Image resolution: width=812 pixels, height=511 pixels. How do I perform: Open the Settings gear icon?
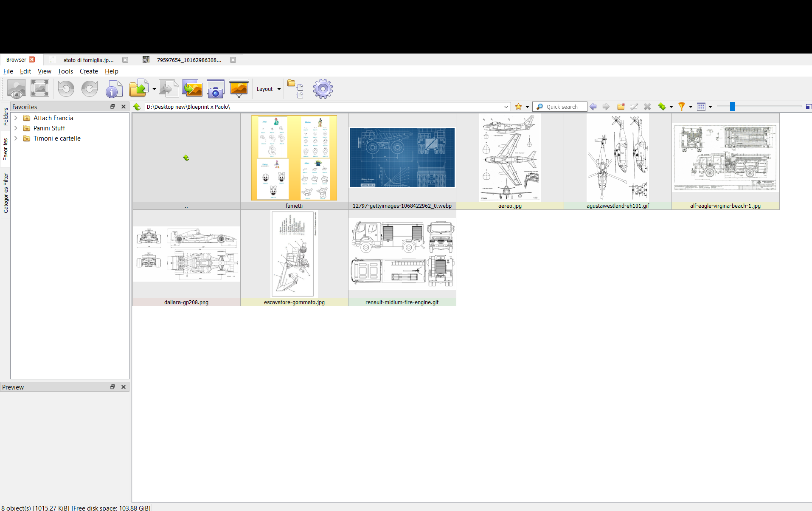tap(323, 89)
